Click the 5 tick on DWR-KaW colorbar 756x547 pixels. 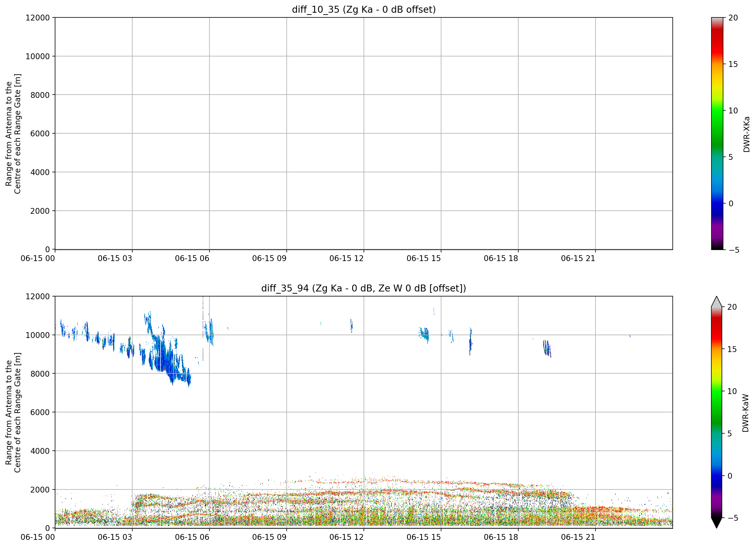pyautogui.click(x=729, y=433)
